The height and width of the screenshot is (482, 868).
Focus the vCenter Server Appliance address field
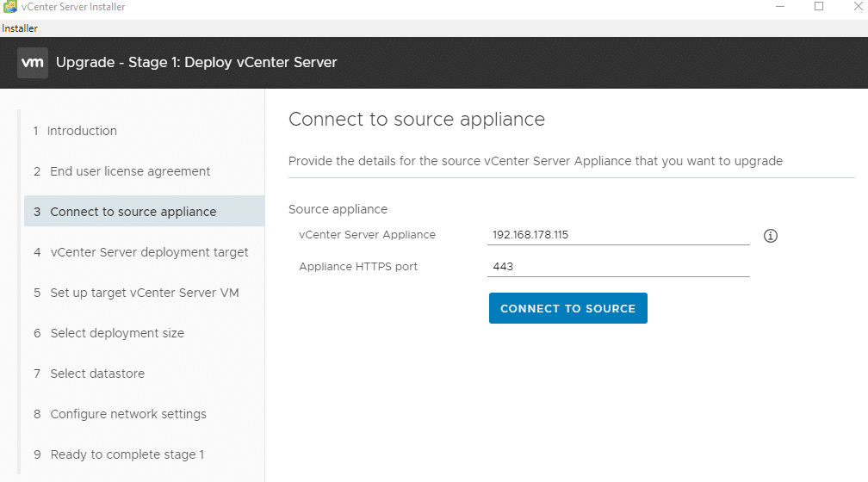pos(618,235)
